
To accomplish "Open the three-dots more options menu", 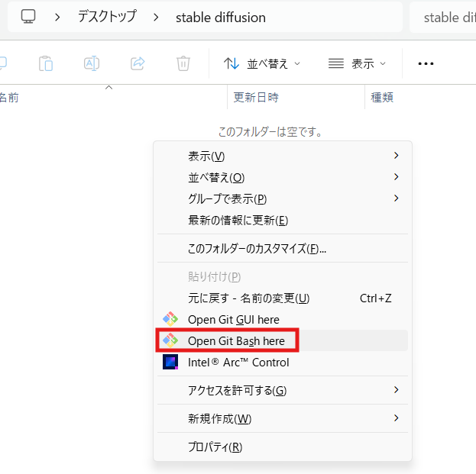I will [426, 63].
